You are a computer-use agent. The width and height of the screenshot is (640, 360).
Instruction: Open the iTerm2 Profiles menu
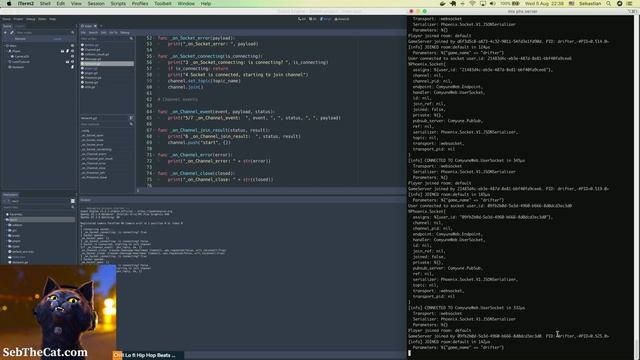coord(140,3)
